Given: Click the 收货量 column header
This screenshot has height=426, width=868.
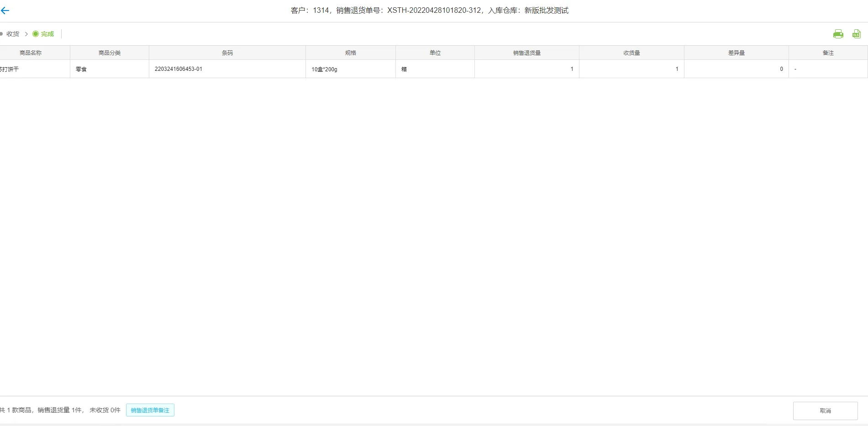Looking at the screenshot, I should tap(631, 53).
